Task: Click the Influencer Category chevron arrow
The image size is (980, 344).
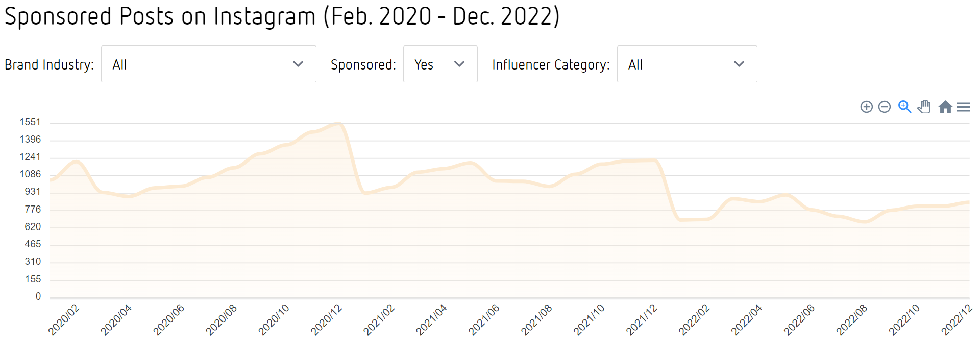Action: 739,64
